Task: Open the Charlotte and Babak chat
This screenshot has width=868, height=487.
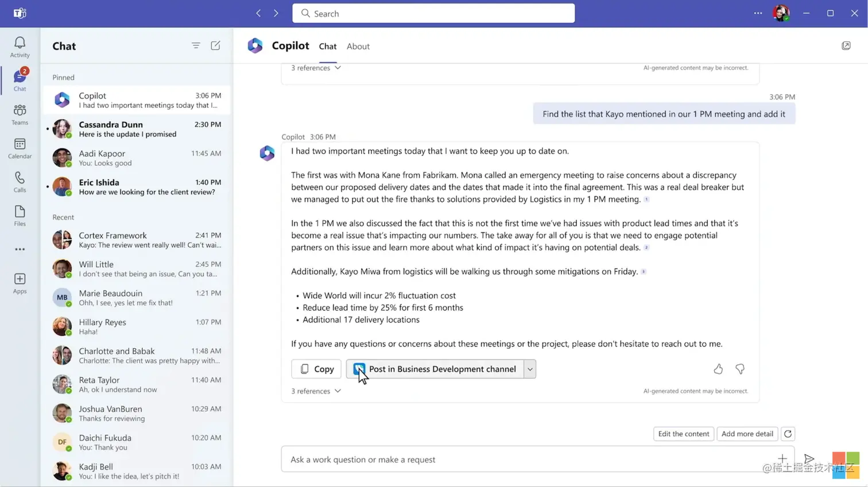Action: click(137, 355)
